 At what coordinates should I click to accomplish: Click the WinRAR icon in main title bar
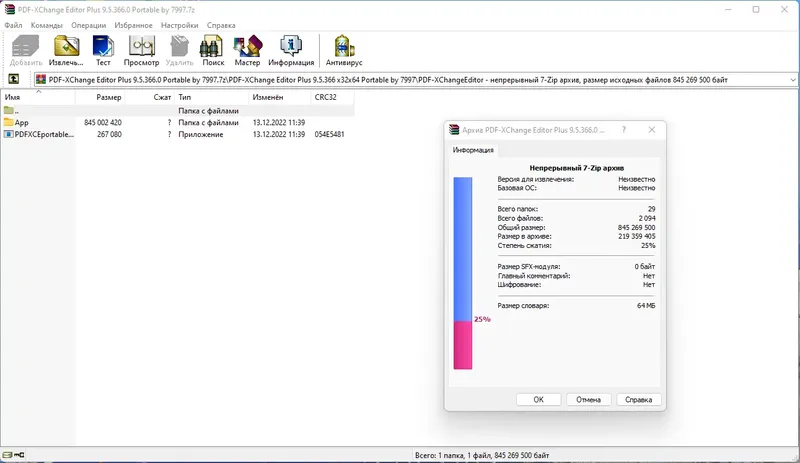10,9
